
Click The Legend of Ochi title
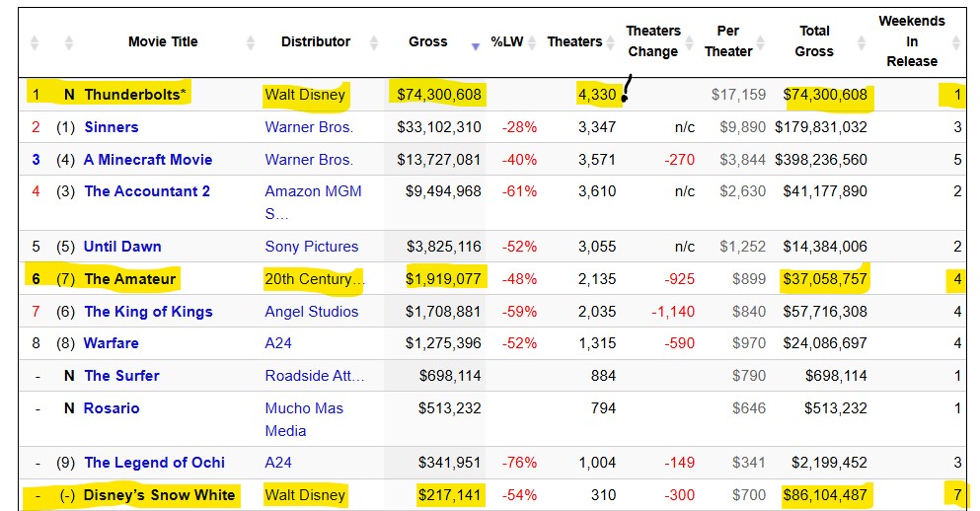tap(154, 463)
